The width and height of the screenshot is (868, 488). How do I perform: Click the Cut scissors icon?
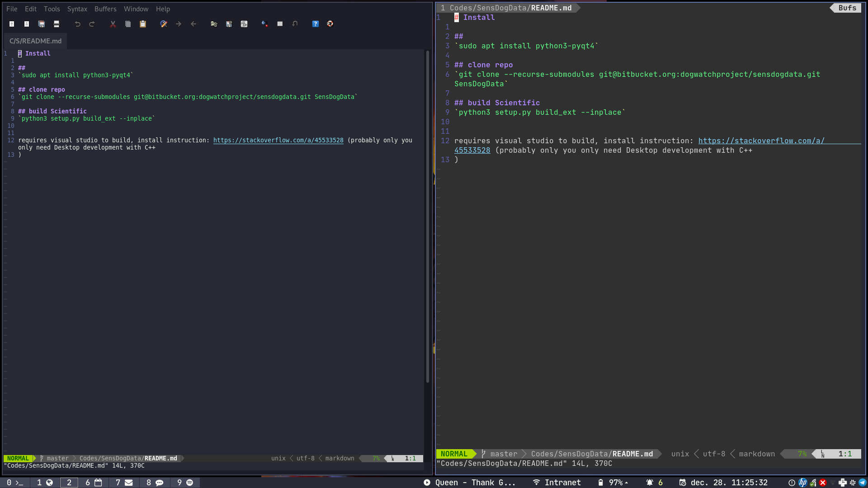(113, 24)
